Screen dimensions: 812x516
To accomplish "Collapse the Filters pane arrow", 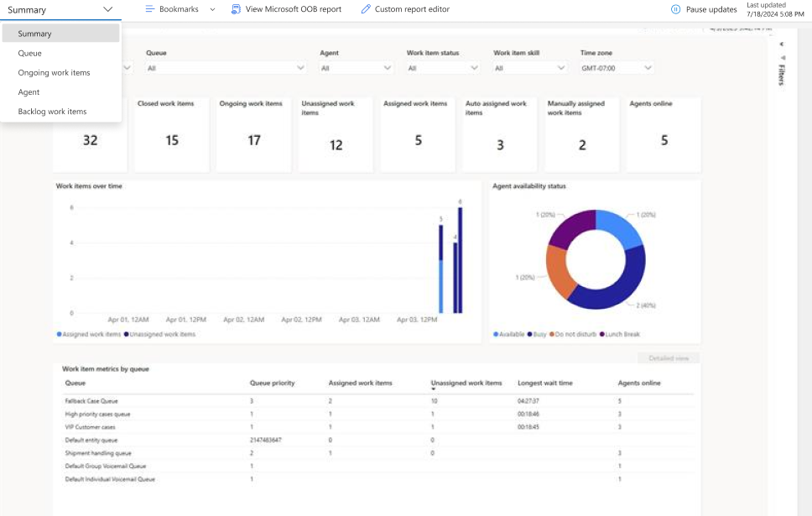I will (782, 44).
